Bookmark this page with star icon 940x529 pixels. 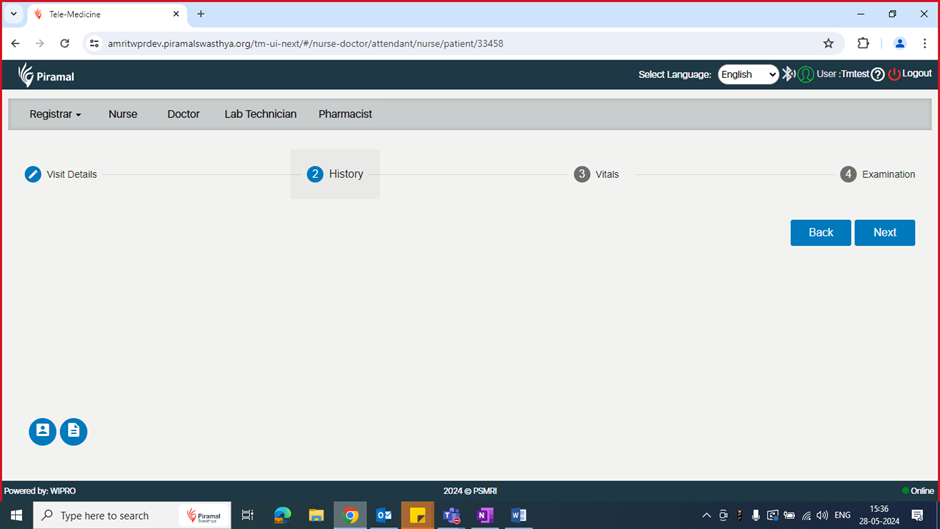[x=828, y=43]
